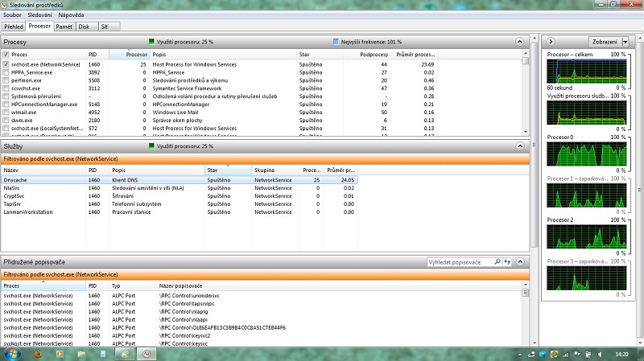Open the Windows Start button

11,353
